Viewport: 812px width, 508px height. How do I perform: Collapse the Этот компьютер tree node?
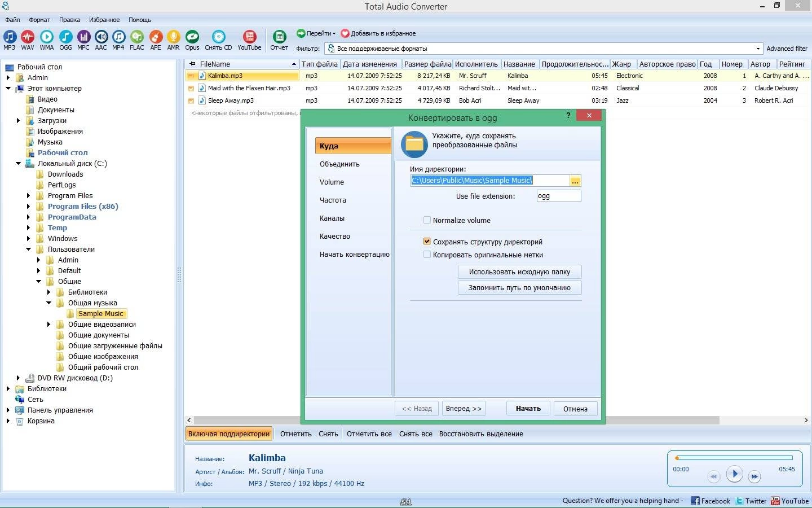pyautogui.click(x=8, y=89)
